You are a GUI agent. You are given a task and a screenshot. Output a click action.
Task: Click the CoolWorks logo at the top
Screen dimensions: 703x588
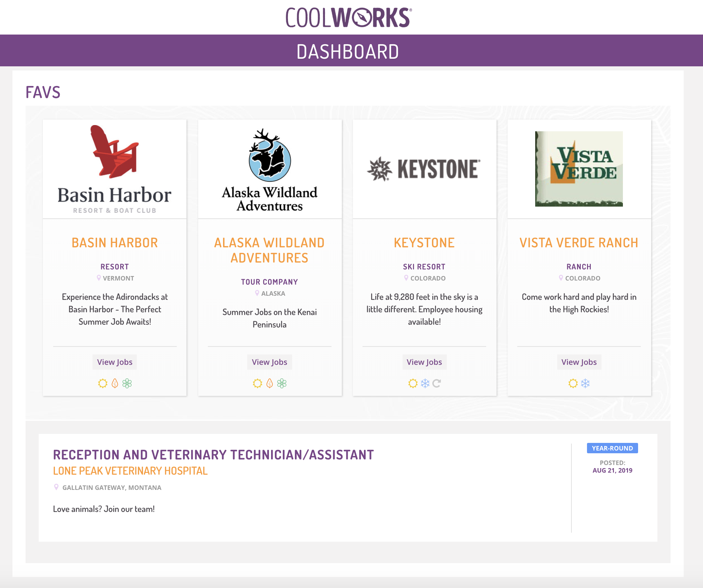point(348,17)
